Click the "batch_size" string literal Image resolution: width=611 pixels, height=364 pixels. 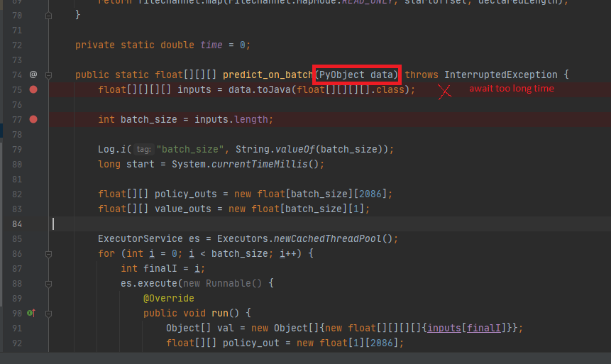tap(190, 149)
